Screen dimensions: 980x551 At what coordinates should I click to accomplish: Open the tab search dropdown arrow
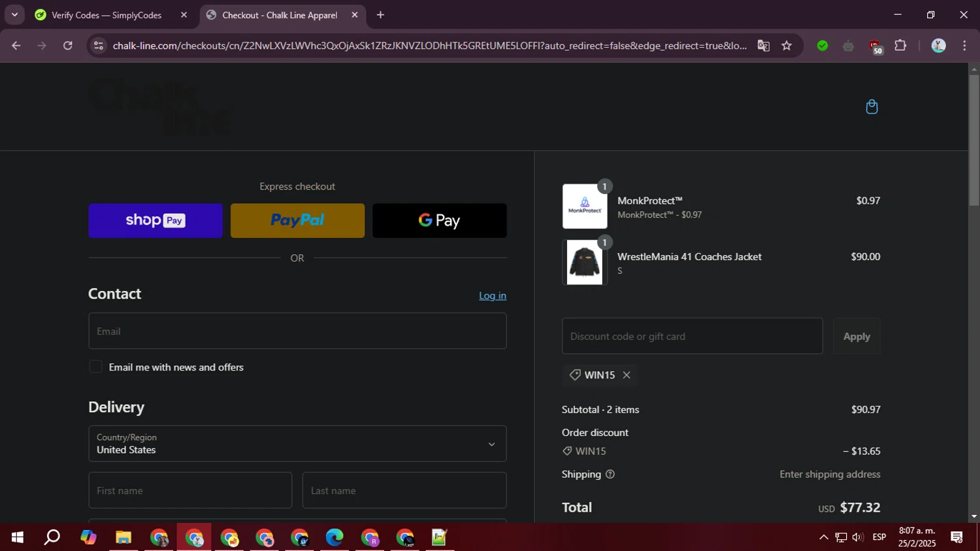(x=14, y=14)
